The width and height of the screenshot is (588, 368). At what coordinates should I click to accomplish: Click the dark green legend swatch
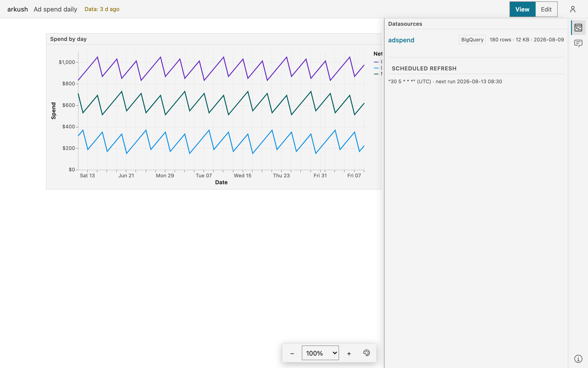point(376,74)
